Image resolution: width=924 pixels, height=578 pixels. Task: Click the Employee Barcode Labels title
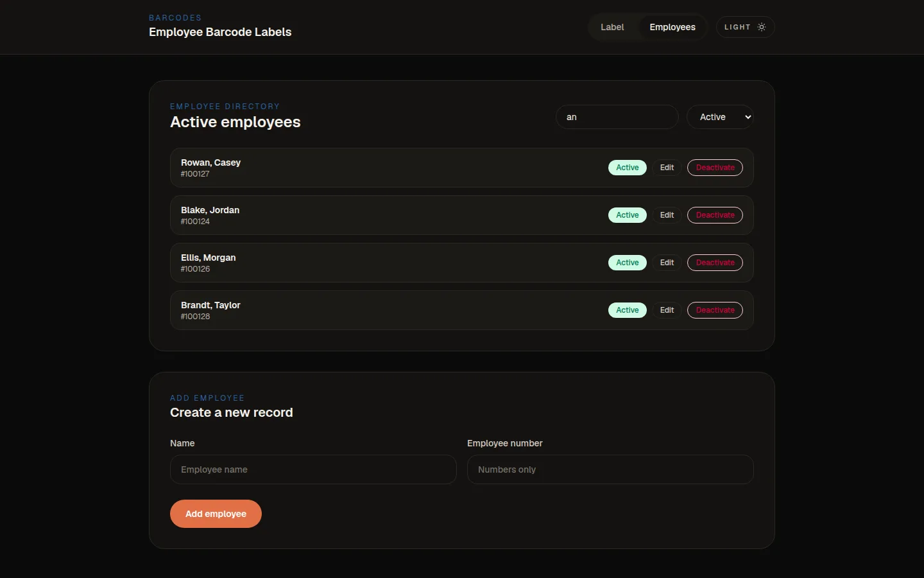(x=220, y=32)
